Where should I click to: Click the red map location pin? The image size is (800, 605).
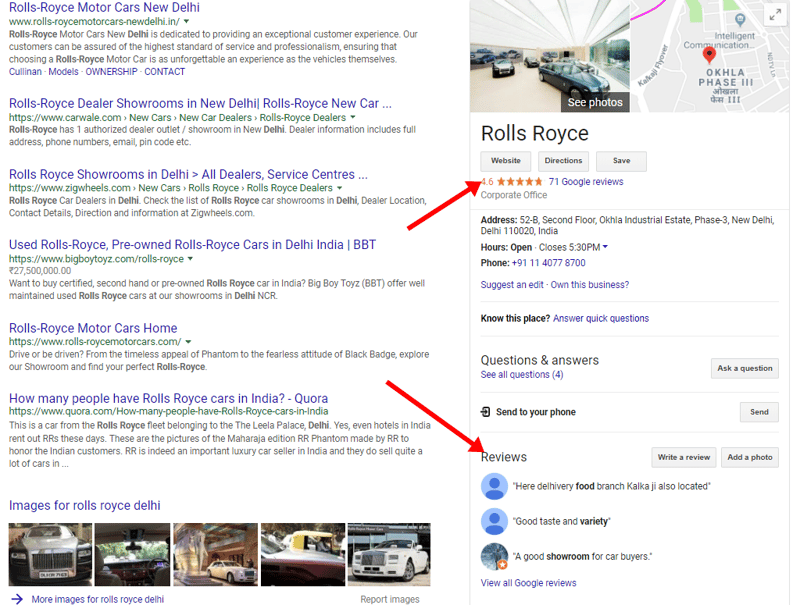point(709,55)
